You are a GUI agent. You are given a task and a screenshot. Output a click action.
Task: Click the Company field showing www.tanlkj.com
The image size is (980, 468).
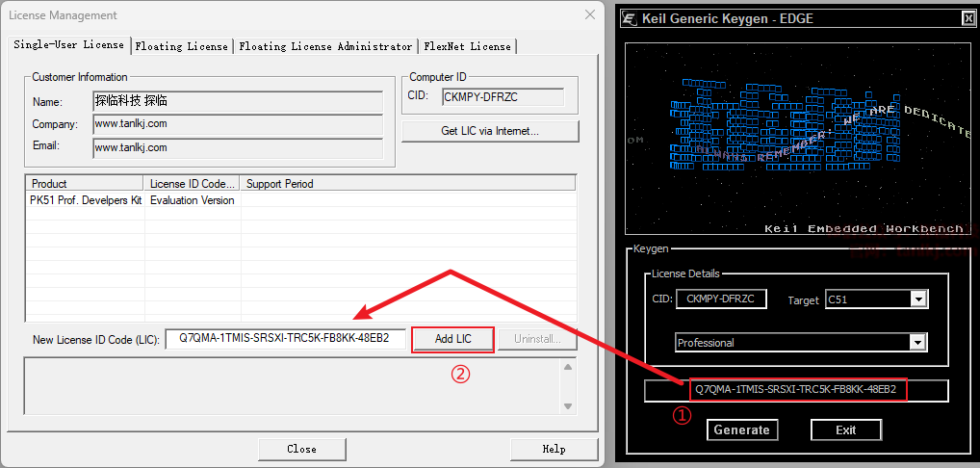click(x=238, y=123)
